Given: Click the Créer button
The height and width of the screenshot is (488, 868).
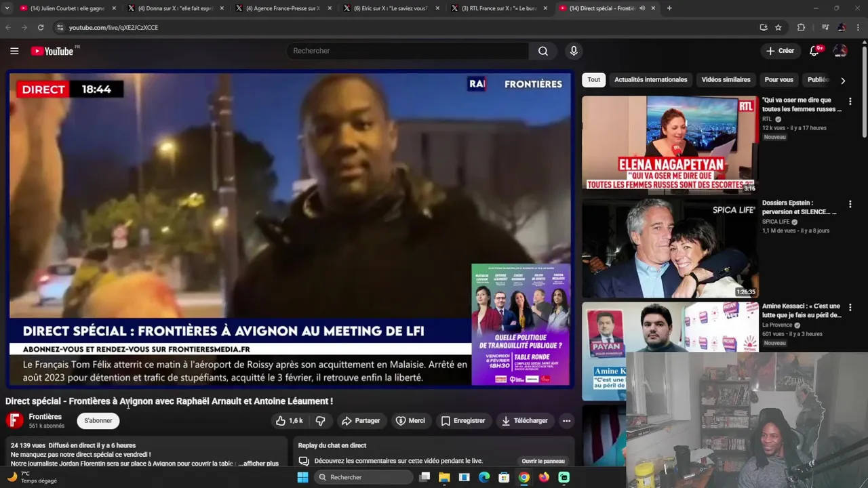Looking at the screenshot, I should (x=780, y=51).
